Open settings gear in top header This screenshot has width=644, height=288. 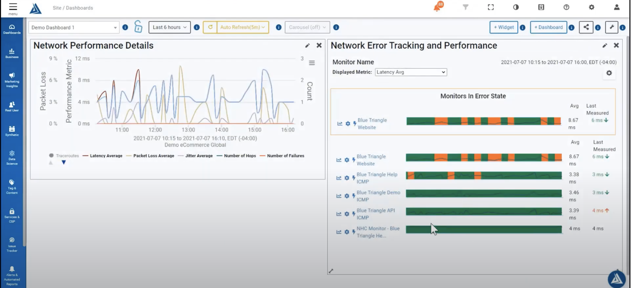(x=591, y=7)
